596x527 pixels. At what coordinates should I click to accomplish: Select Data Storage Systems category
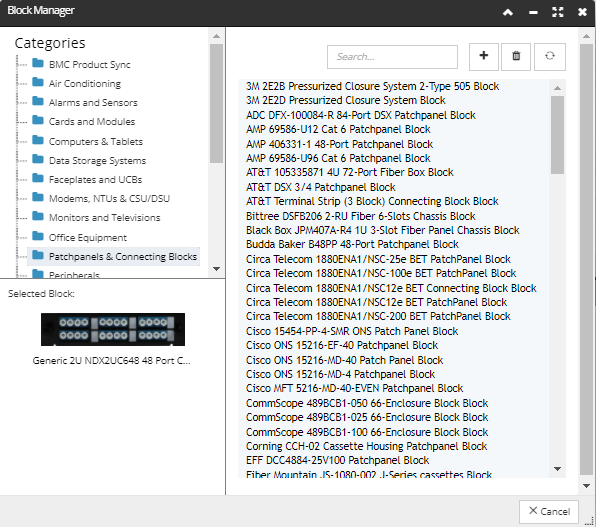tap(97, 160)
